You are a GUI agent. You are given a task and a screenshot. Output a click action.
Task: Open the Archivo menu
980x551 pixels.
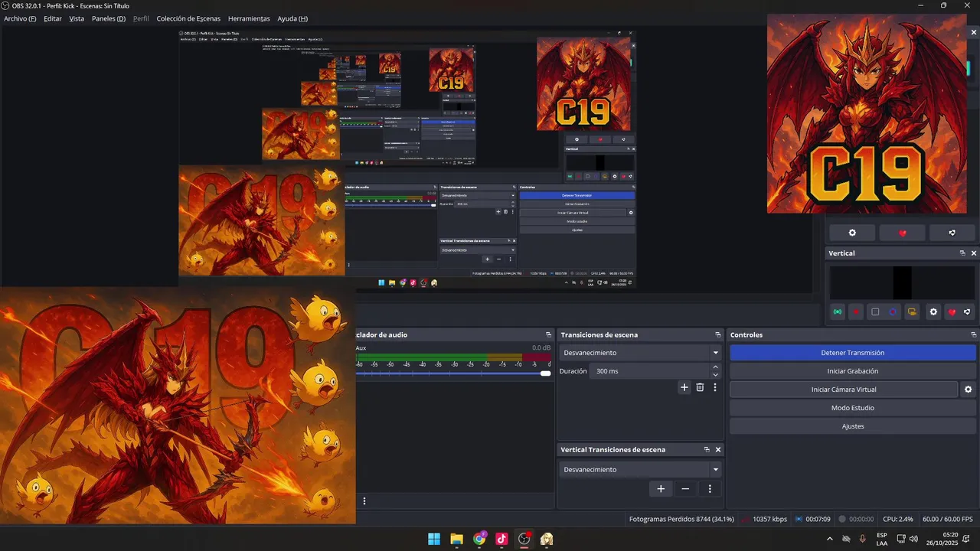[x=20, y=18]
